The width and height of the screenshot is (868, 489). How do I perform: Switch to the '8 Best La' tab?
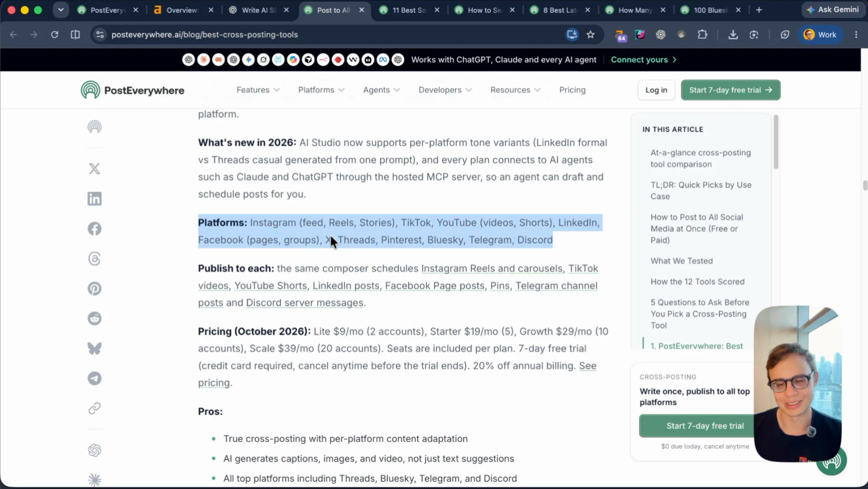(x=560, y=10)
